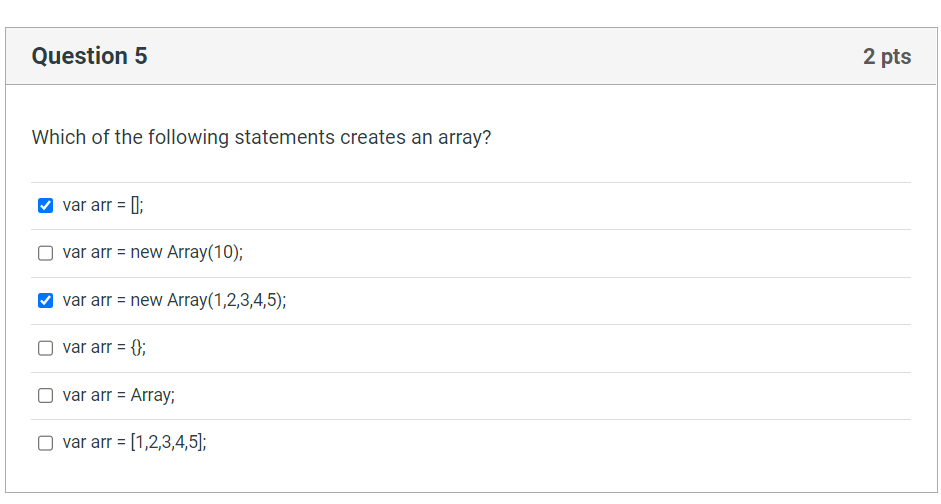The image size is (941, 504).
Task: Click the 'var arr = [1,2,3,4,5];' label text
Action: pos(134,442)
